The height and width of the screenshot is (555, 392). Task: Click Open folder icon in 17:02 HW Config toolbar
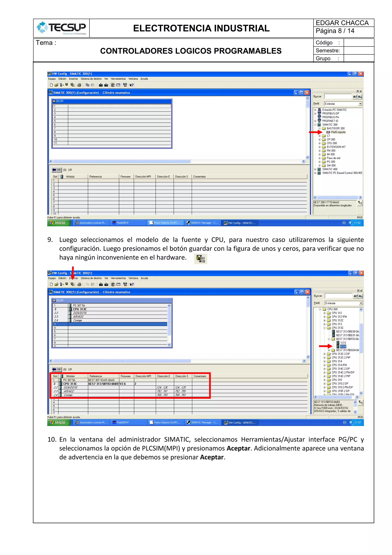(x=56, y=85)
